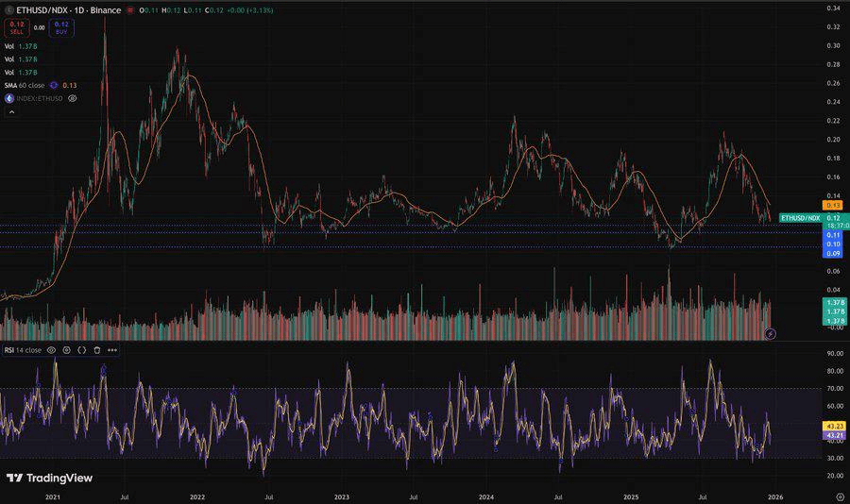Click the 2023 label on the time axis
This screenshot has width=850, height=504.
[342, 497]
